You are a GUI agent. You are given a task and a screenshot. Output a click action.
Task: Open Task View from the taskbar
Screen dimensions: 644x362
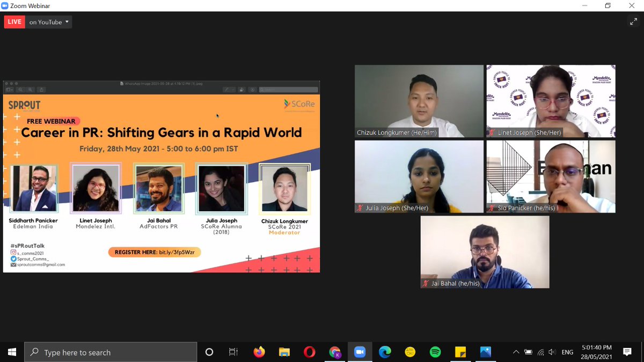tap(233, 352)
